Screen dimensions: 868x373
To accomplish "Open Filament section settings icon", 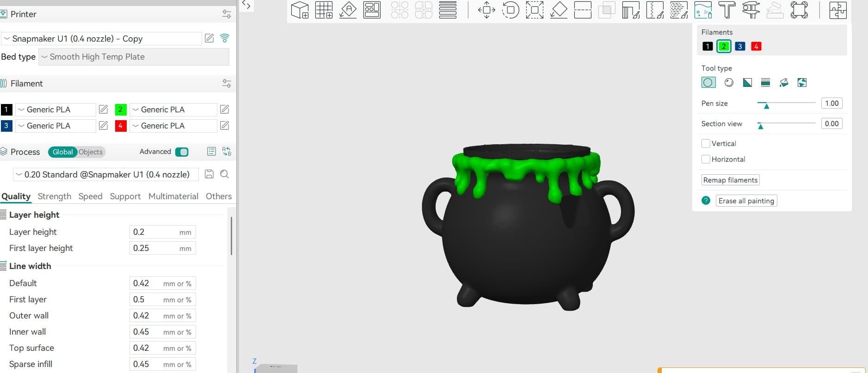I will coord(227,83).
